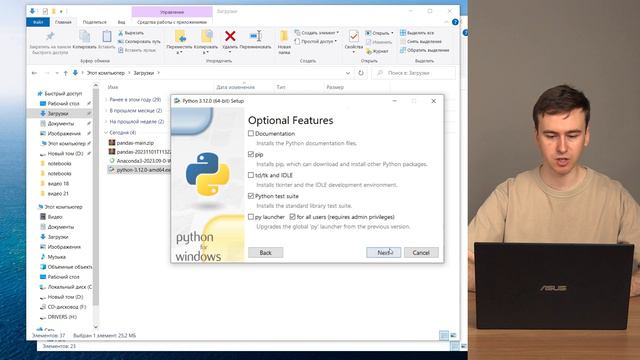This screenshot has height=360, width=640.
Task: Expand the В прошлом месяце group
Action: click(x=106, y=111)
